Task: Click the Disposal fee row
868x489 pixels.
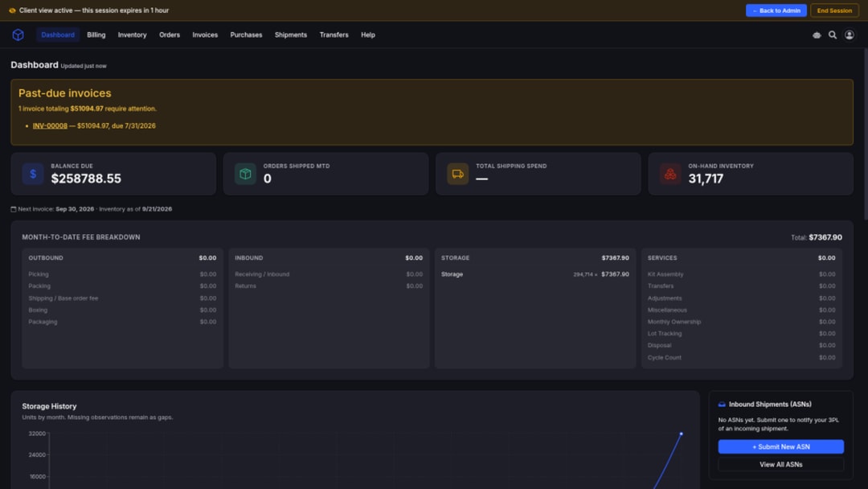Action: click(x=742, y=345)
